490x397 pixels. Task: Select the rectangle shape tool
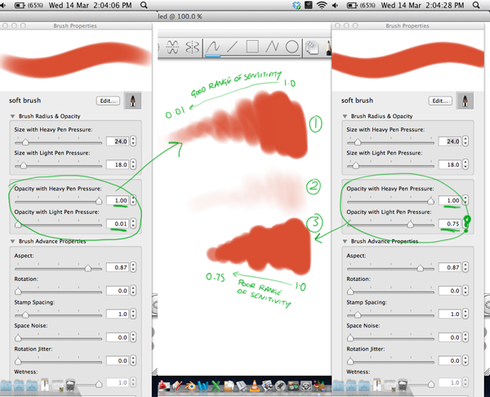pos(252,47)
